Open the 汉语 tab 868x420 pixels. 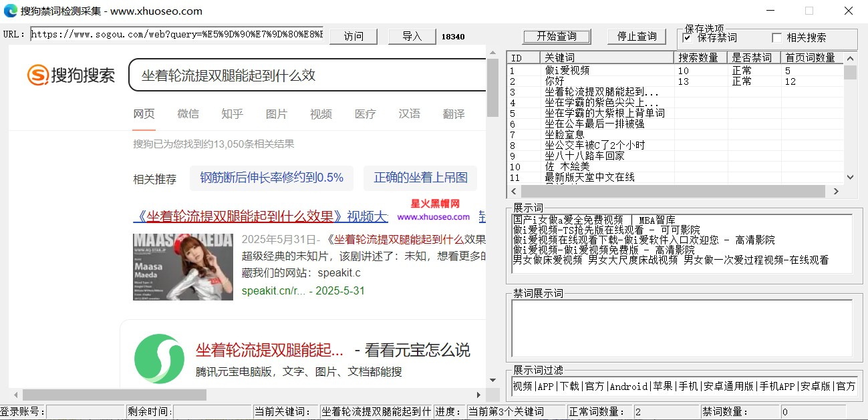coord(409,114)
